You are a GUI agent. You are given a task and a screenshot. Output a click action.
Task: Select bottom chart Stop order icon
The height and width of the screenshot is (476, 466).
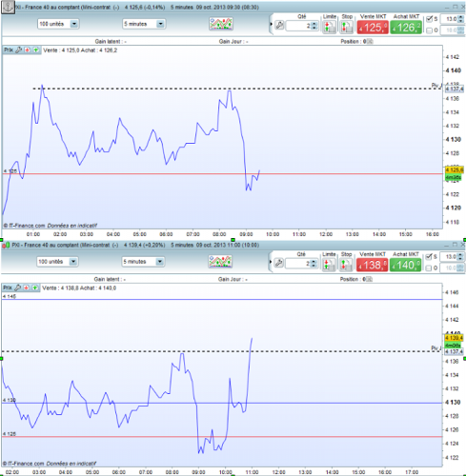[x=346, y=265]
